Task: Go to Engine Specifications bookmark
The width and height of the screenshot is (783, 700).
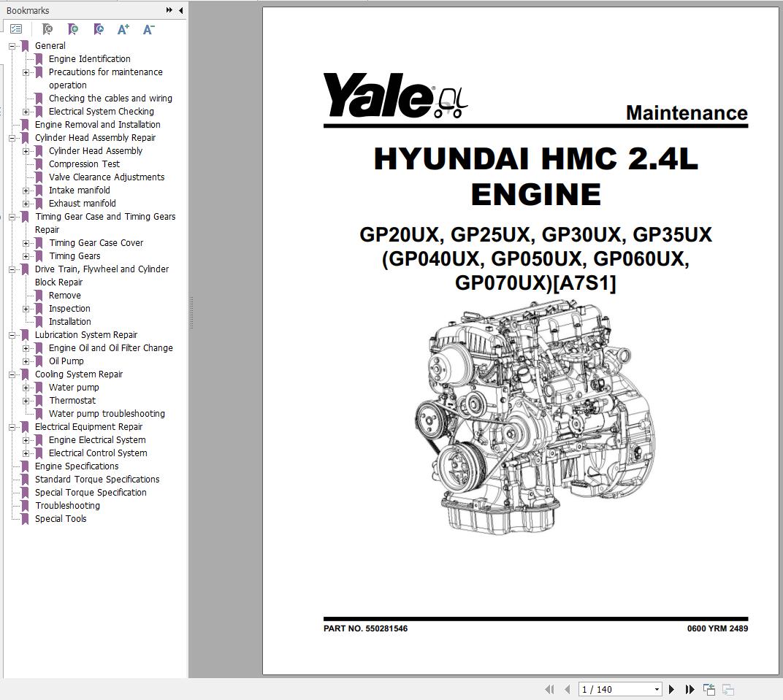Action: pyautogui.click(x=77, y=466)
